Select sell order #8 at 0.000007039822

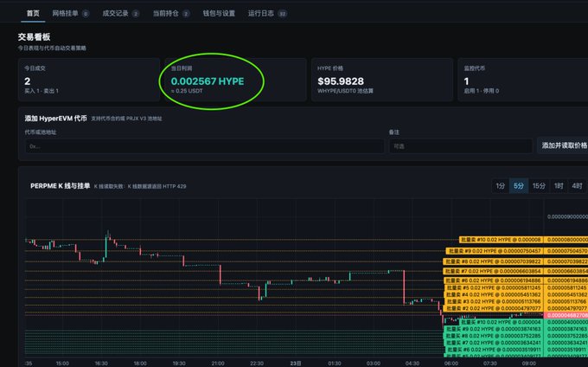point(493,261)
